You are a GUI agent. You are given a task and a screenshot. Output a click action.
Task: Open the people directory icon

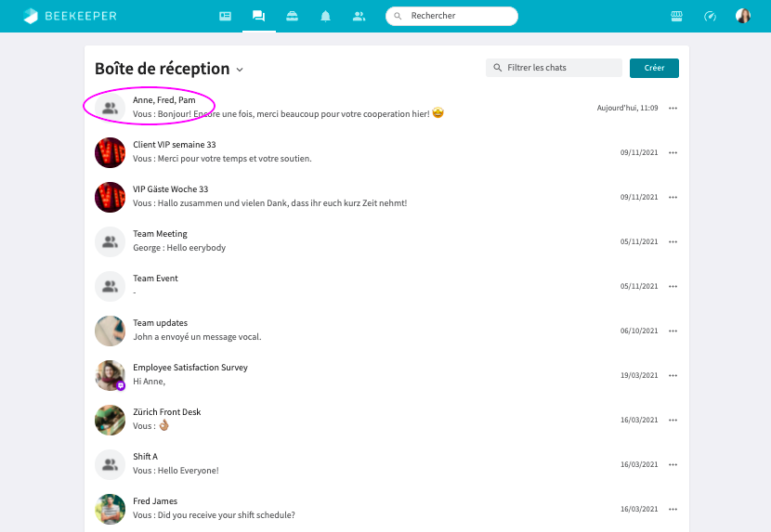[359, 16]
